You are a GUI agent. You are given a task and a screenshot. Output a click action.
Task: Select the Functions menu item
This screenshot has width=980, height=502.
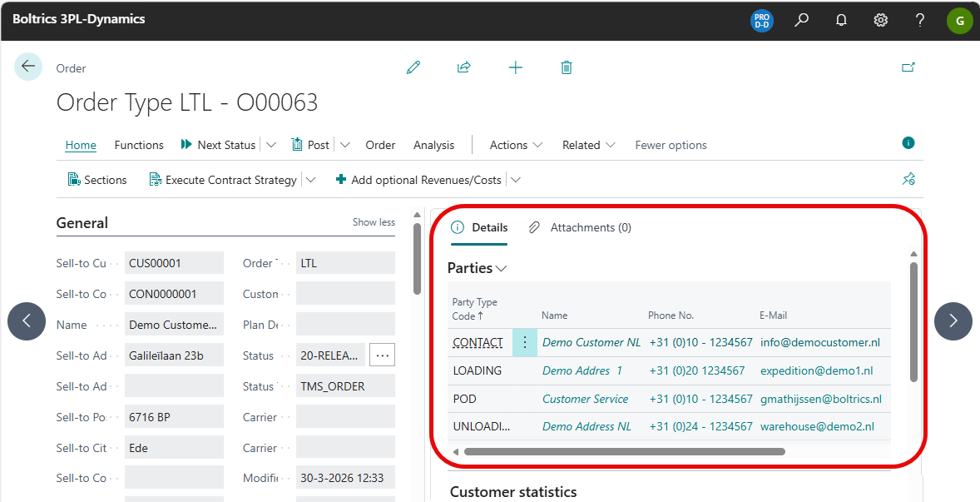[139, 145]
